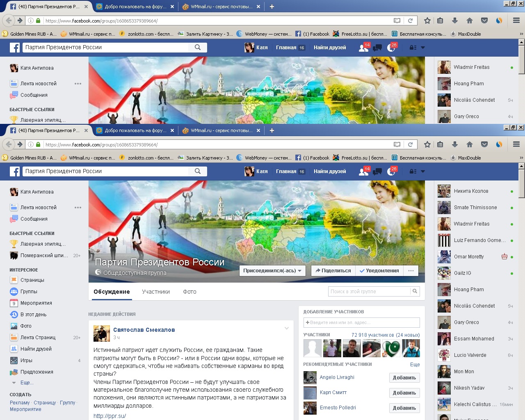This screenshot has height=420, width=525.
Task: Open the downloads arrow in the top browser toolbar
Action: tap(455, 21)
